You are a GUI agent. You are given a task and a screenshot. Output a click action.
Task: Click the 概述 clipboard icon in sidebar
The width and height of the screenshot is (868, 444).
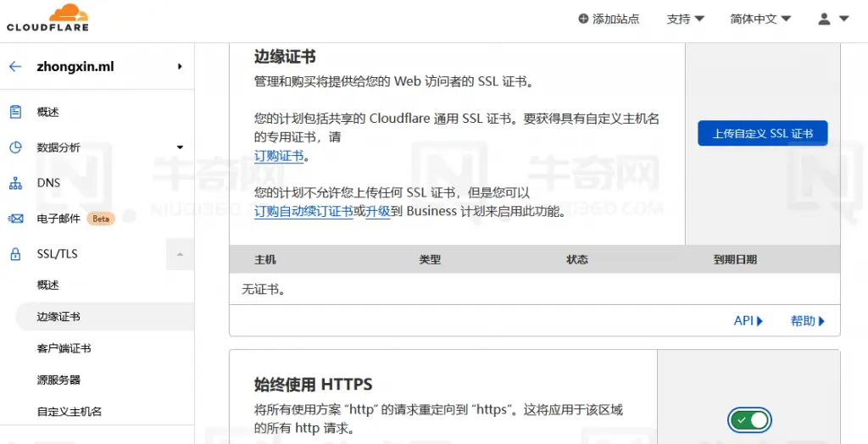point(15,112)
